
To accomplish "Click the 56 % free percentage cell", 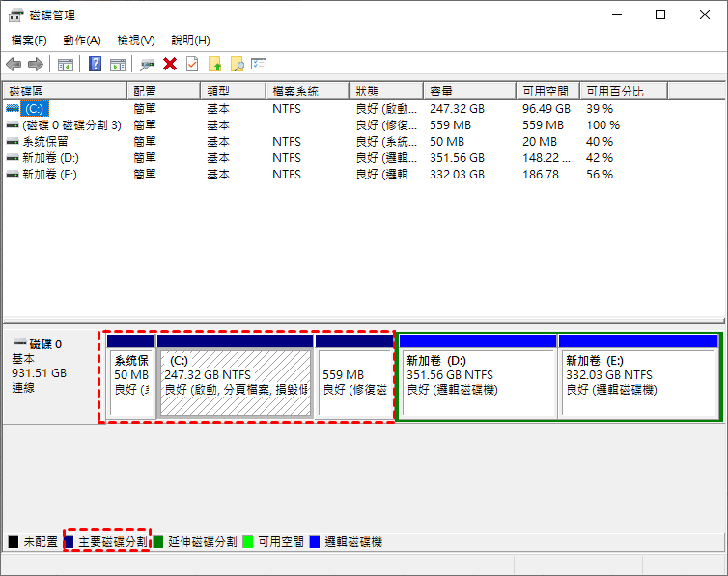I will tap(600, 175).
